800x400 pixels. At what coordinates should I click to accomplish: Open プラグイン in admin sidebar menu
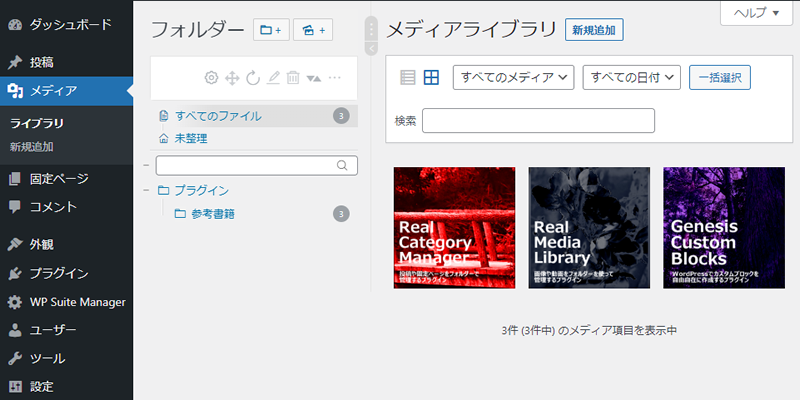pos(66,273)
